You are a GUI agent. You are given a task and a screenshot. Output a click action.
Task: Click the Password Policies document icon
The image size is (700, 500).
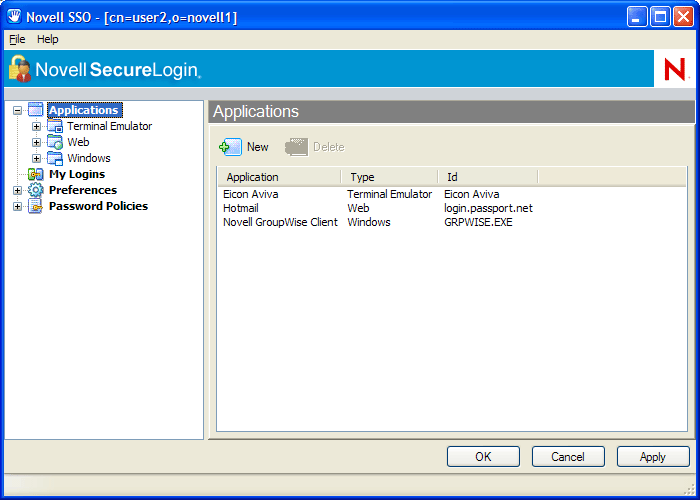[x=36, y=206]
